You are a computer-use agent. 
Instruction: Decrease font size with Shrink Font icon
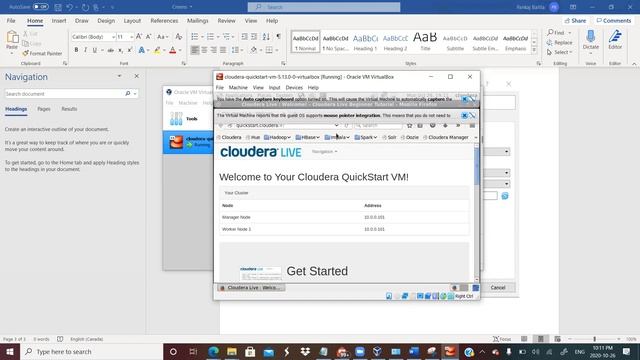tap(149, 37)
